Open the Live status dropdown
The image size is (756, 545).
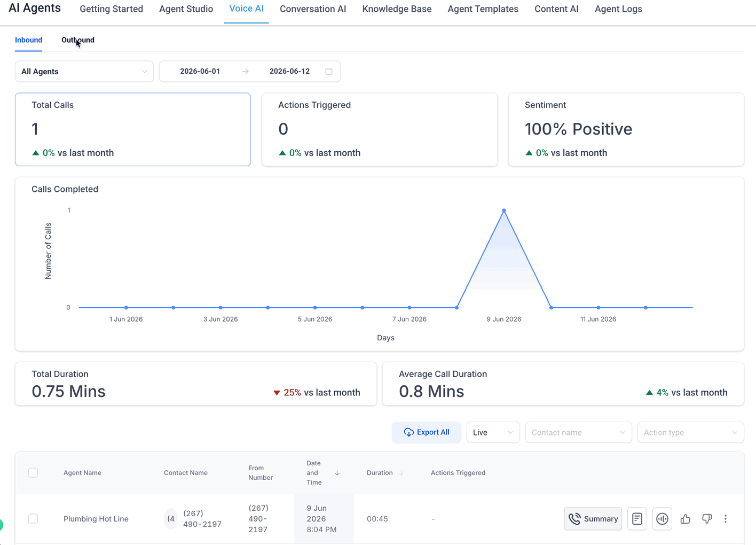(493, 433)
